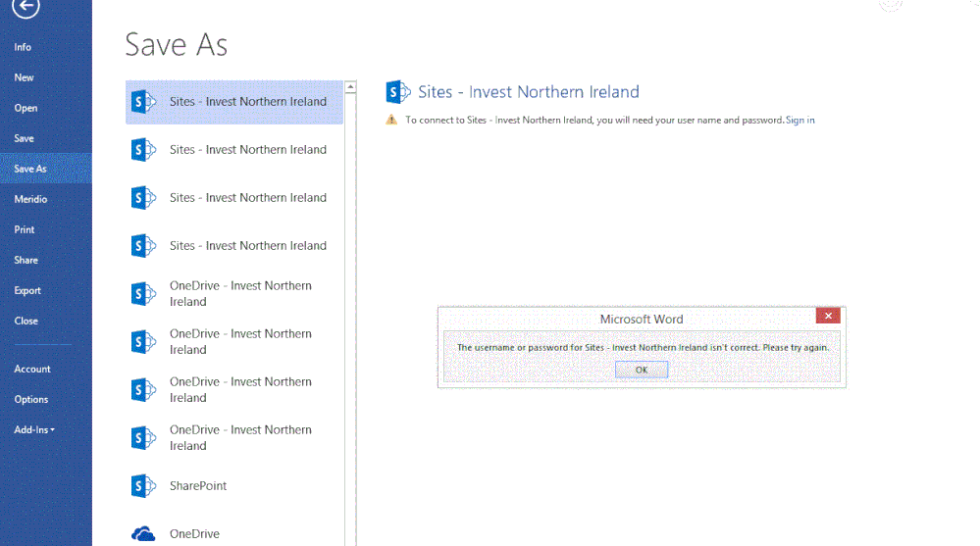
Task: Select New in the left sidebar
Action: coord(24,77)
